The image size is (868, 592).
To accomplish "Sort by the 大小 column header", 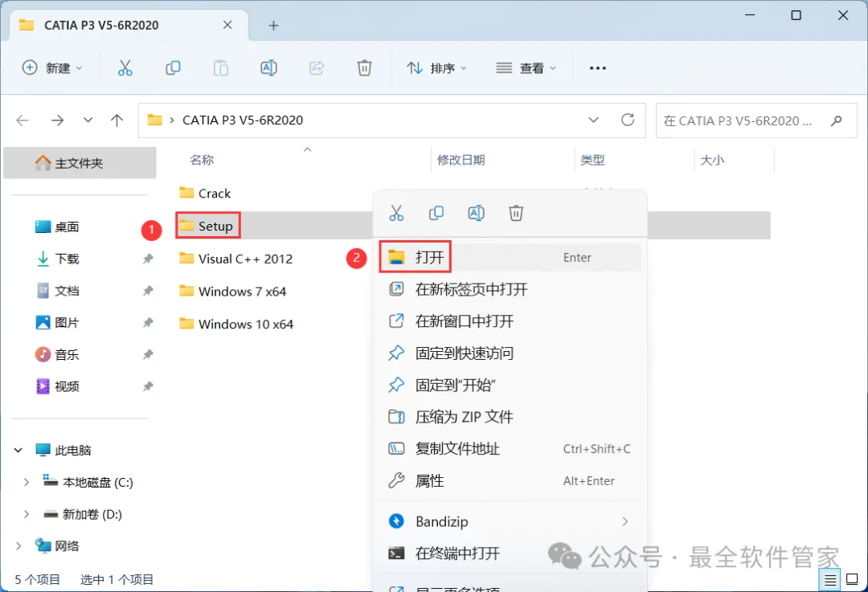I will click(x=712, y=161).
